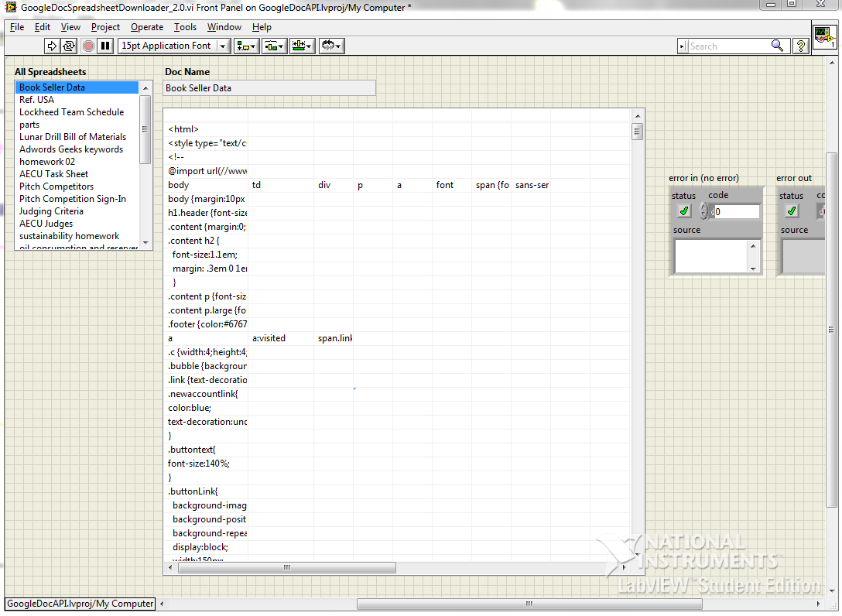Toggle the error out status indicator

click(792, 211)
